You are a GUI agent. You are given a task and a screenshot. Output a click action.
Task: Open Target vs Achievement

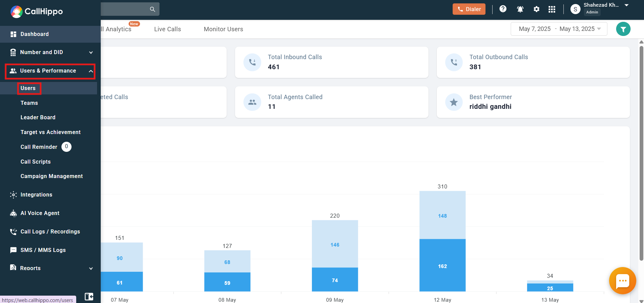point(50,132)
